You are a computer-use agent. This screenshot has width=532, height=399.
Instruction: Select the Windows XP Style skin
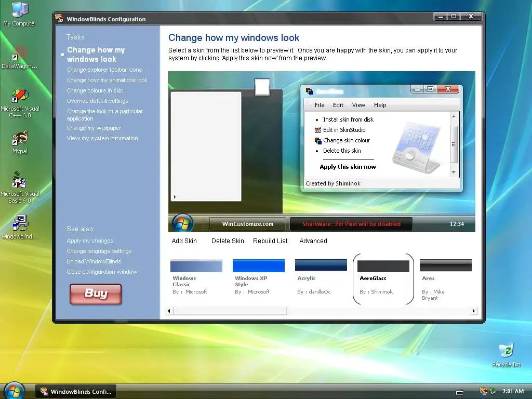(259, 265)
